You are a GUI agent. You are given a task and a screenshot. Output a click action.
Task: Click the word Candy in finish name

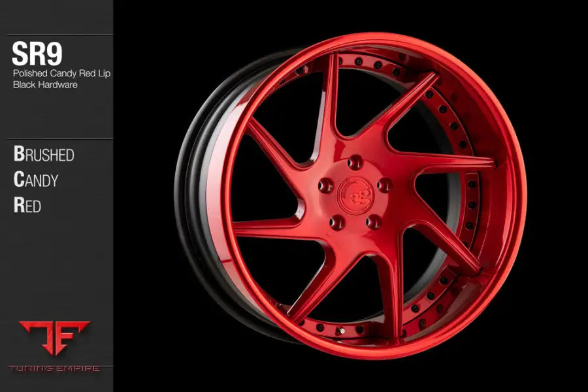[36, 180]
